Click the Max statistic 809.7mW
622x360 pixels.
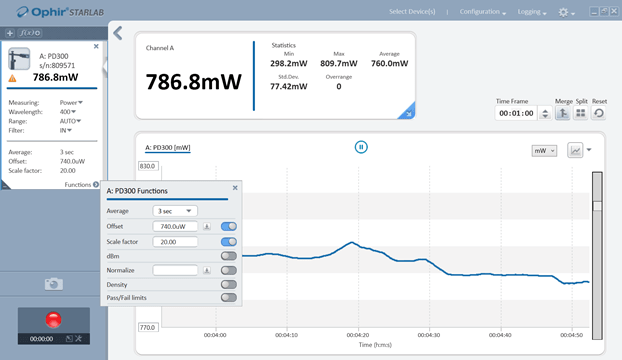point(339,63)
